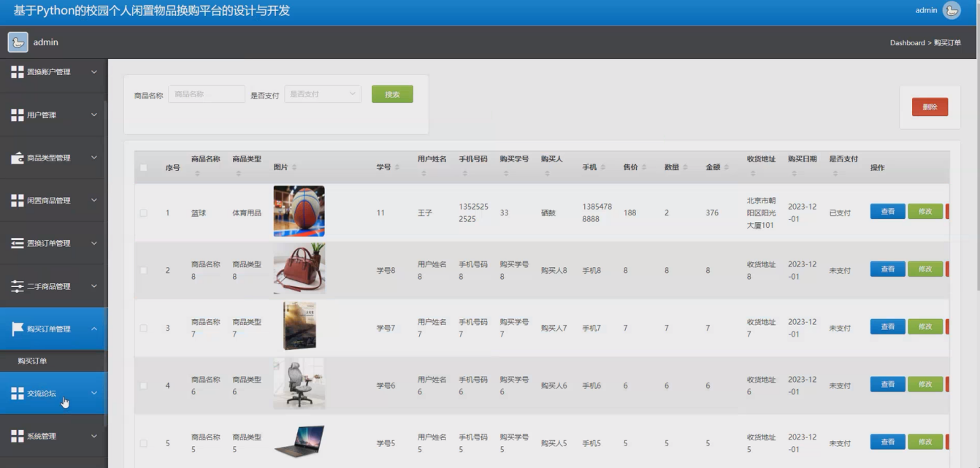Expand 商品类型管理 with its chevron
The height and width of the screenshot is (468, 980).
pos(94,158)
